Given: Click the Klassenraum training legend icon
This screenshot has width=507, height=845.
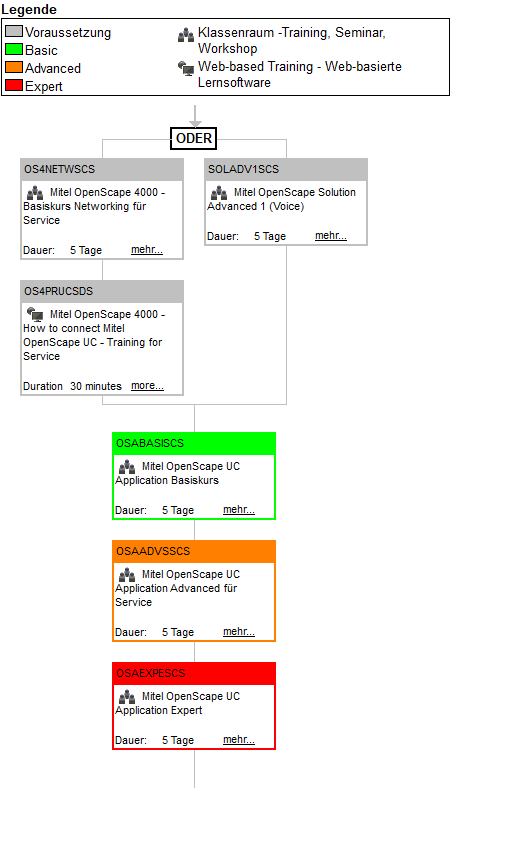Looking at the screenshot, I should [x=186, y=35].
